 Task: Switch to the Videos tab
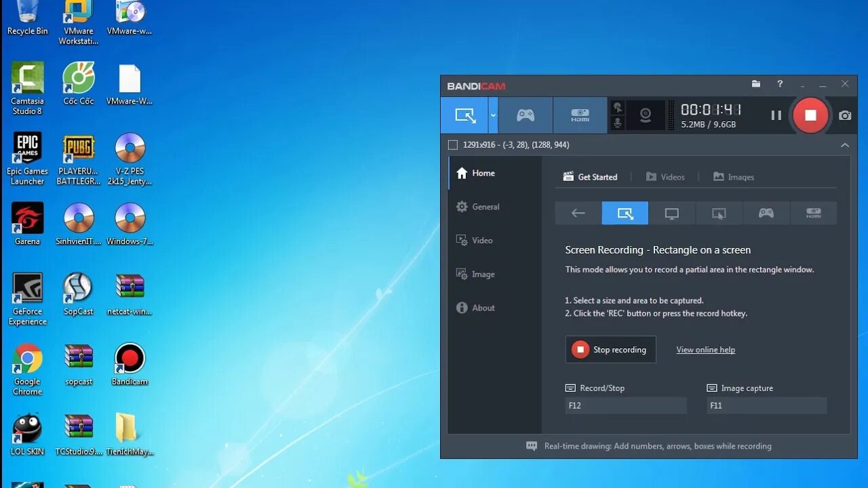[x=665, y=177]
